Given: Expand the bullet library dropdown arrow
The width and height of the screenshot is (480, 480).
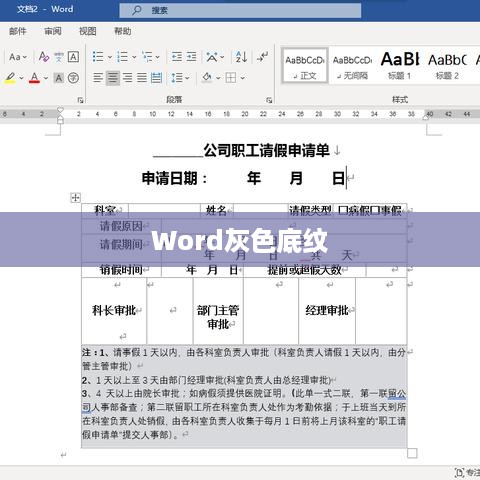Looking at the screenshot, I should (109, 57).
